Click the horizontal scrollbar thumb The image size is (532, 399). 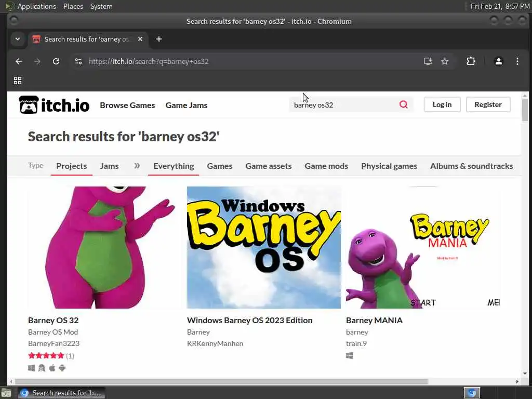click(x=221, y=382)
